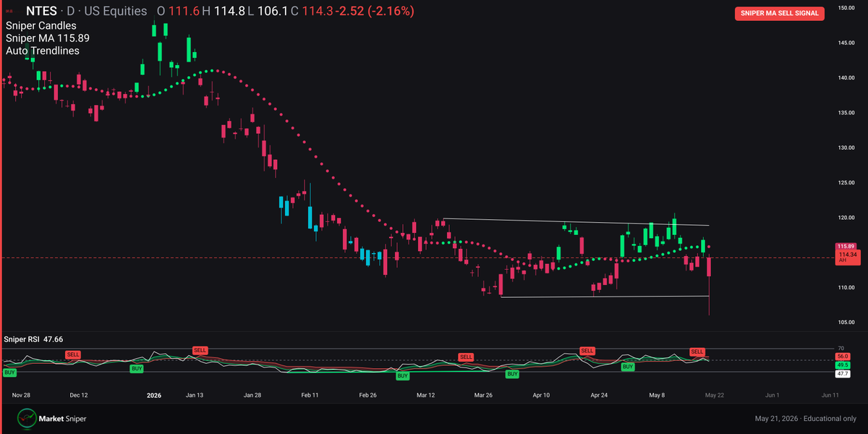Click the May 22 date label
Screen dimensions: 868x434
[x=715, y=396]
